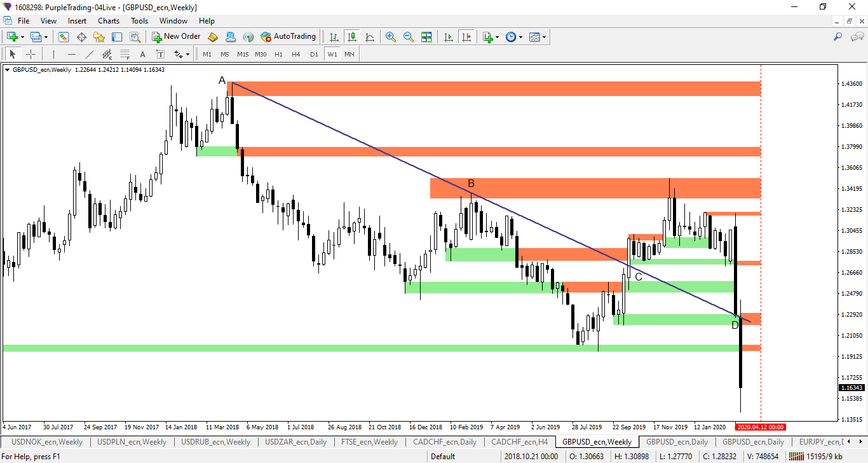Image resolution: width=868 pixels, height=463 pixels.
Task: Open the Templates icon
Action: 534,37
